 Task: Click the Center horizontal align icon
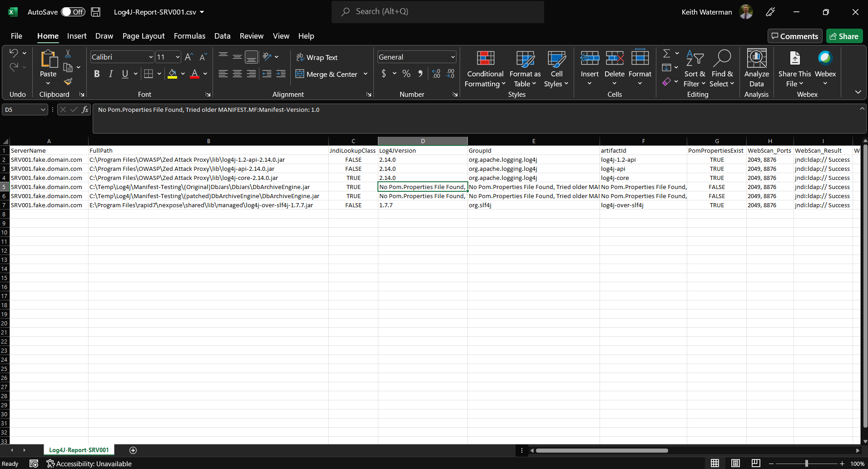[237, 74]
